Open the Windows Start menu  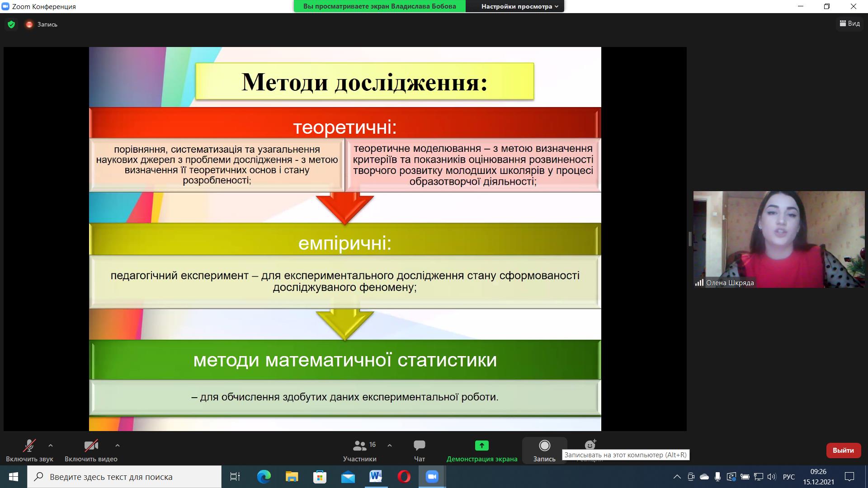coord(14,477)
